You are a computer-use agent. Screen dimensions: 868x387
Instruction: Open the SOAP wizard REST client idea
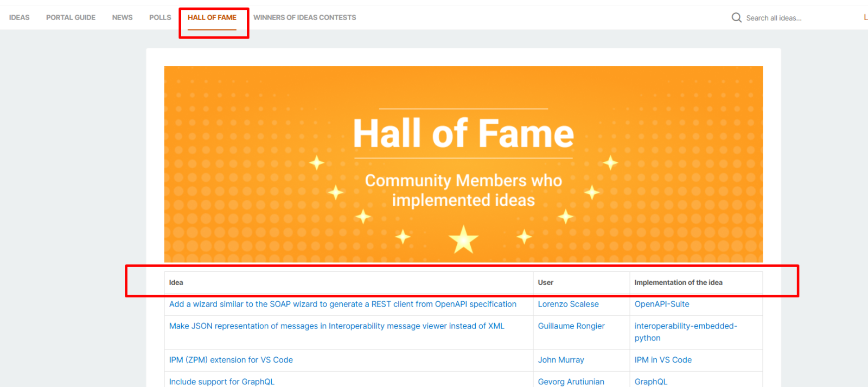click(342, 304)
